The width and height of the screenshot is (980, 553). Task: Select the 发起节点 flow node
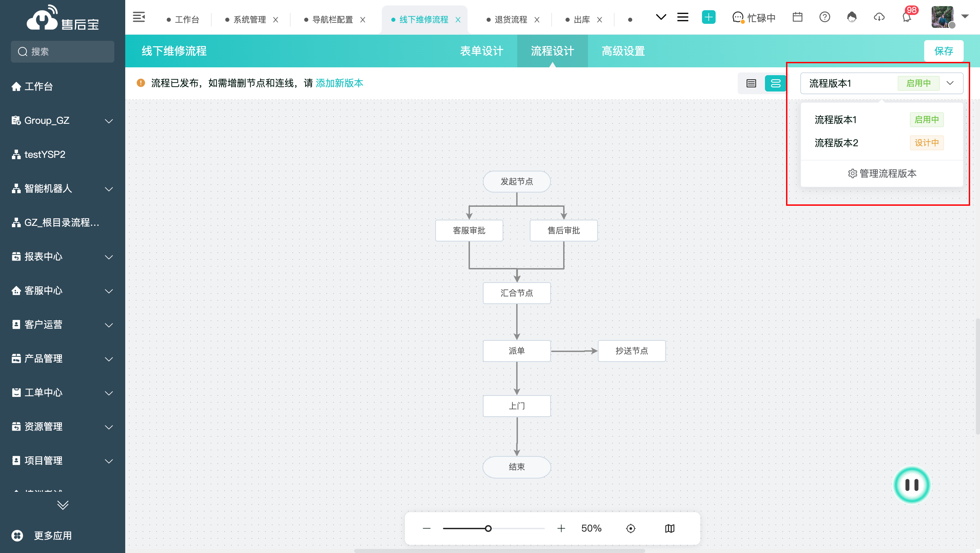coord(517,181)
